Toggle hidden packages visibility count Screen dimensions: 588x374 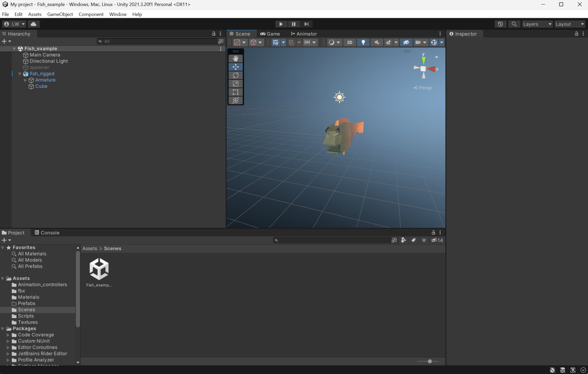click(x=437, y=240)
